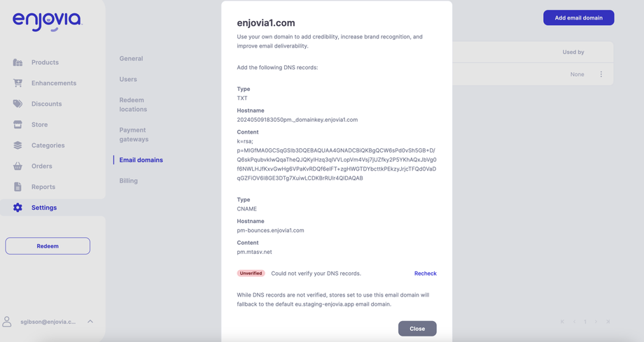Go to the Billing settings tab
Image resolution: width=644 pixels, height=342 pixels.
click(x=128, y=180)
